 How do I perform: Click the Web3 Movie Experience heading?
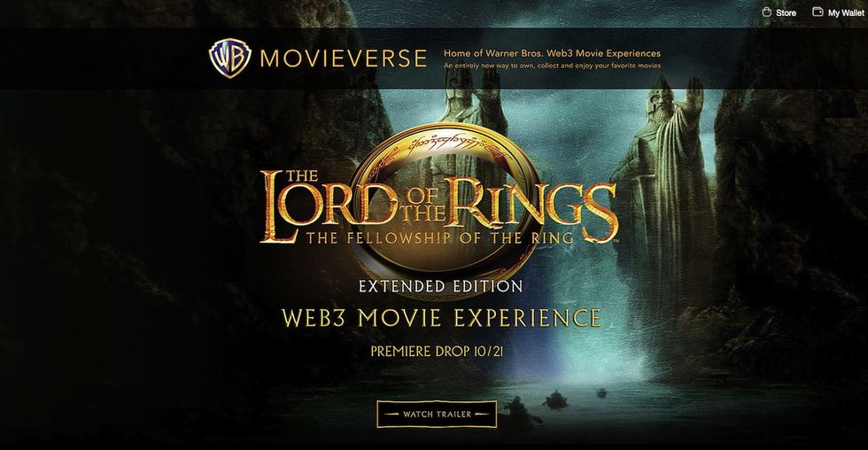[441, 318]
